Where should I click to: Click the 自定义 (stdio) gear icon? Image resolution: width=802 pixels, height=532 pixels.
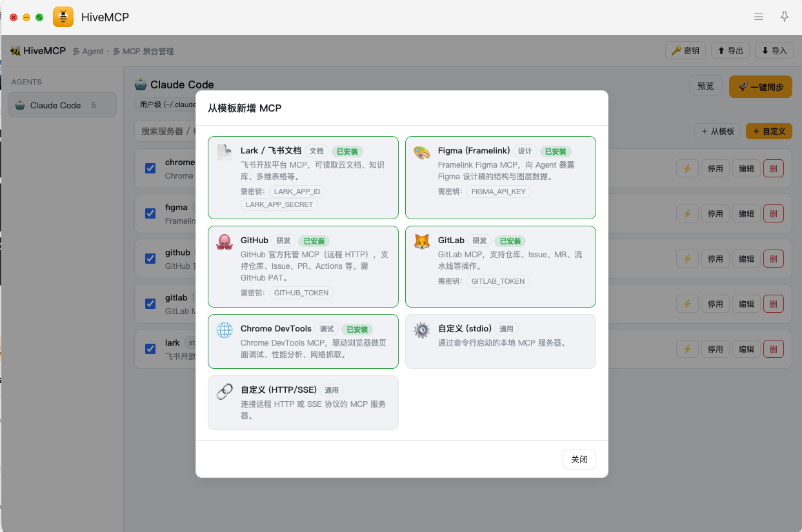pos(422,330)
